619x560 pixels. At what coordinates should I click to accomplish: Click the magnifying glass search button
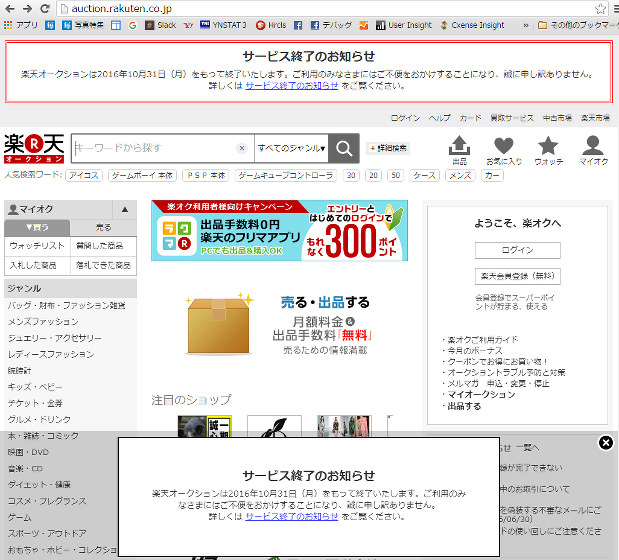pyautogui.click(x=344, y=148)
